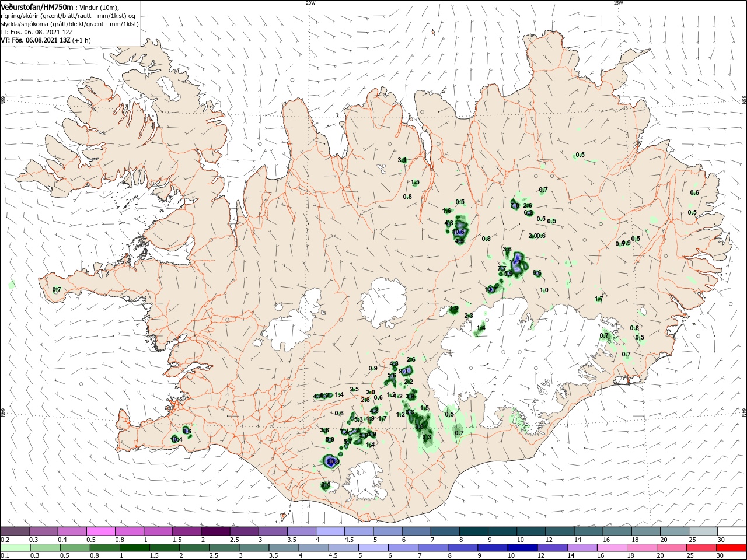Click the 15W longitude label
The height and width of the screenshot is (560, 747).
pyautogui.click(x=618, y=3)
